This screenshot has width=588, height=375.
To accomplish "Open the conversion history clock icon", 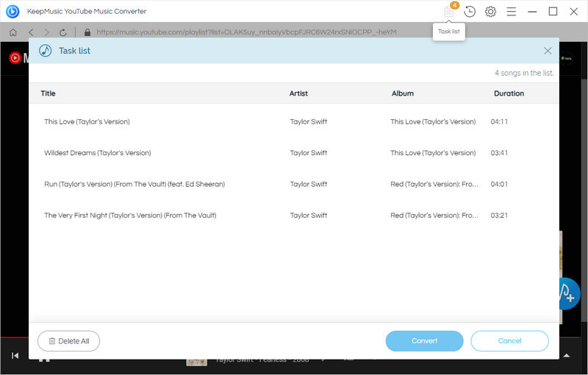I will coord(470,12).
